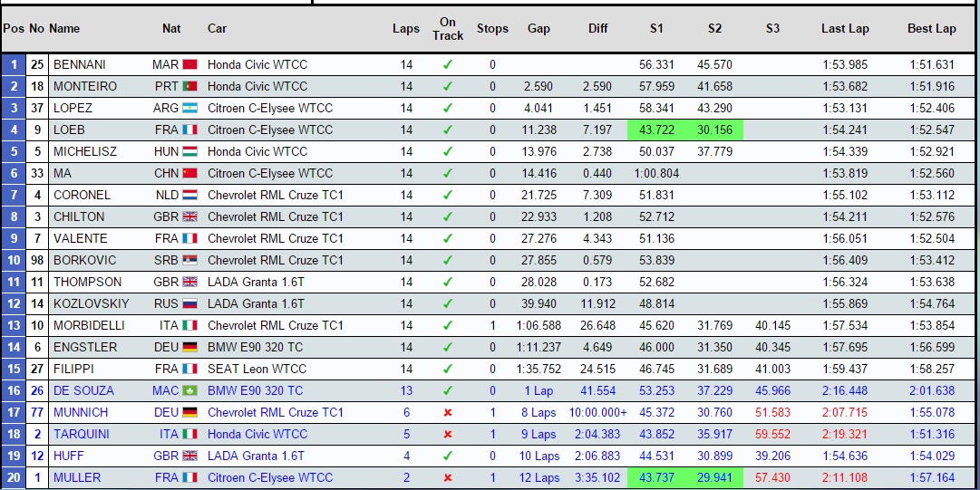Click Morocco flag icon in Bennani's row
The width and height of the screenshot is (980, 490).
(x=189, y=65)
